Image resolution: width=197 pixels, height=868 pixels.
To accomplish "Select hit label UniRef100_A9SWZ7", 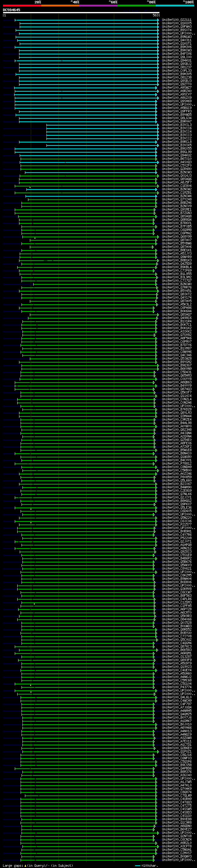I will (x=177, y=88).
